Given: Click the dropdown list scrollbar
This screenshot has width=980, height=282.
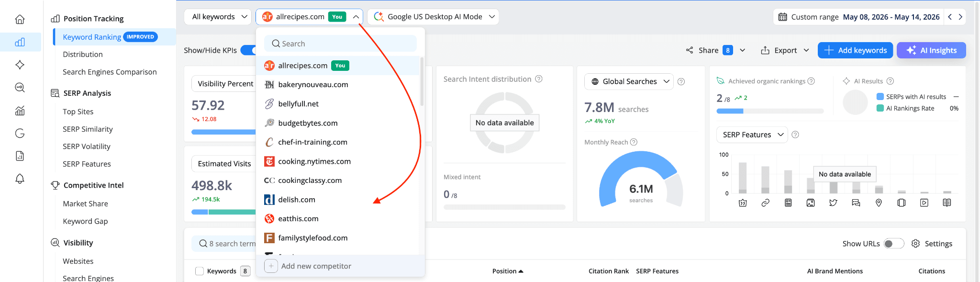Looking at the screenshot, I should [422, 82].
